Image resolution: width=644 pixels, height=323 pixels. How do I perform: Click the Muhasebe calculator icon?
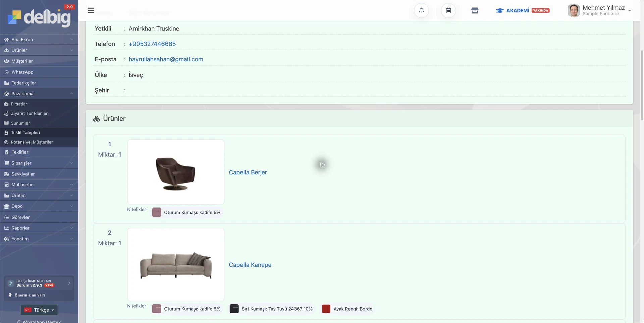click(6, 185)
